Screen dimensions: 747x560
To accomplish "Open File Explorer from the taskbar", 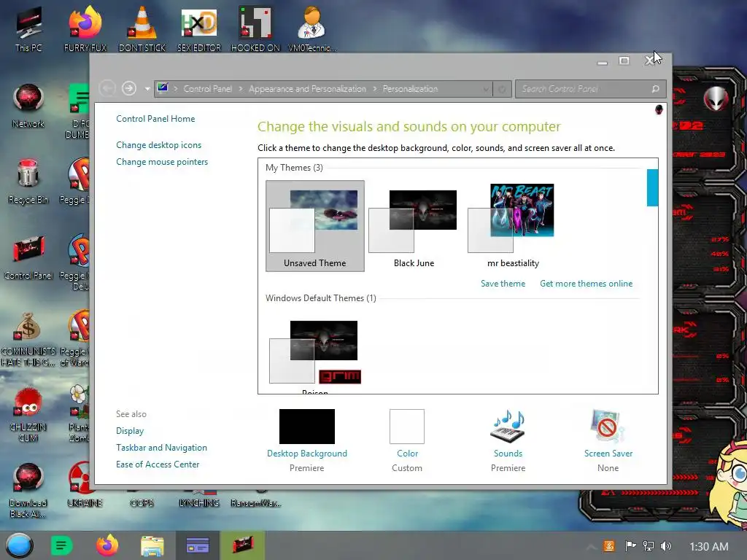I will coord(152,545).
